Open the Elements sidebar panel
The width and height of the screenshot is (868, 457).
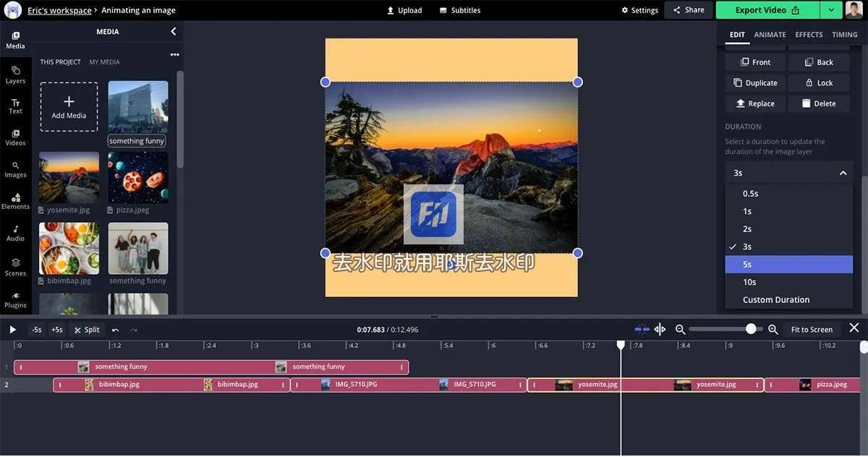pos(15,201)
